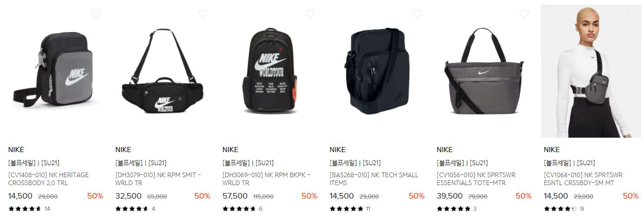This screenshot has height=220, width=644.
Task: Toggle wishlist heart on RPM SMIT waist bag
Action: (x=203, y=14)
